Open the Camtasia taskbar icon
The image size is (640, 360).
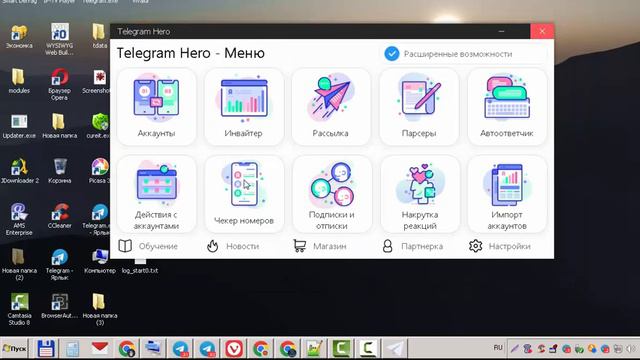(x=341, y=349)
